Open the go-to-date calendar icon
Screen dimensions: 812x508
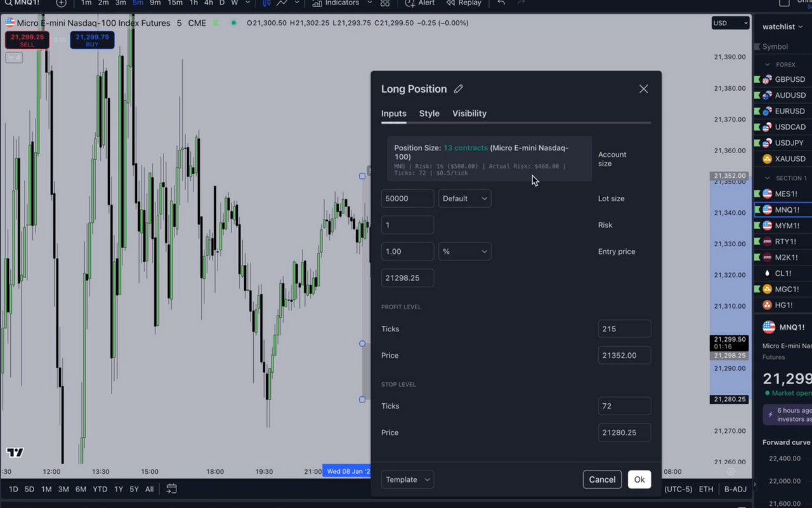pos(171,489)
